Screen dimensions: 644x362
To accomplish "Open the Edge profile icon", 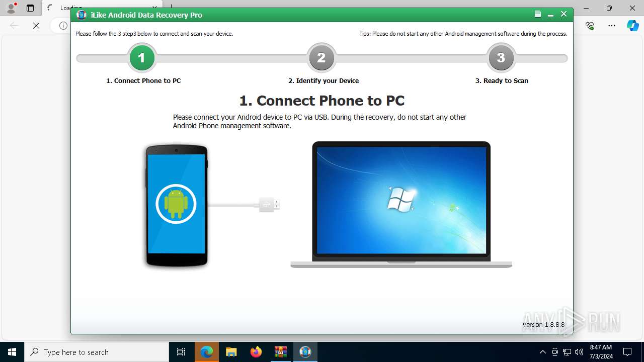I will (11, 8).
